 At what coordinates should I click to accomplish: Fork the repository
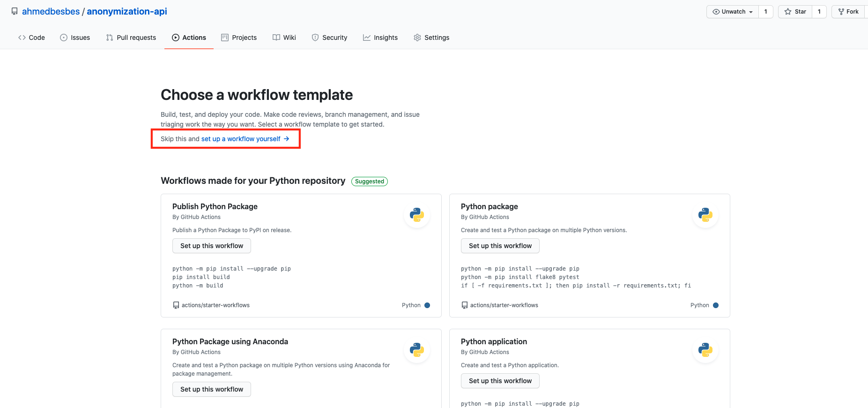848,12
